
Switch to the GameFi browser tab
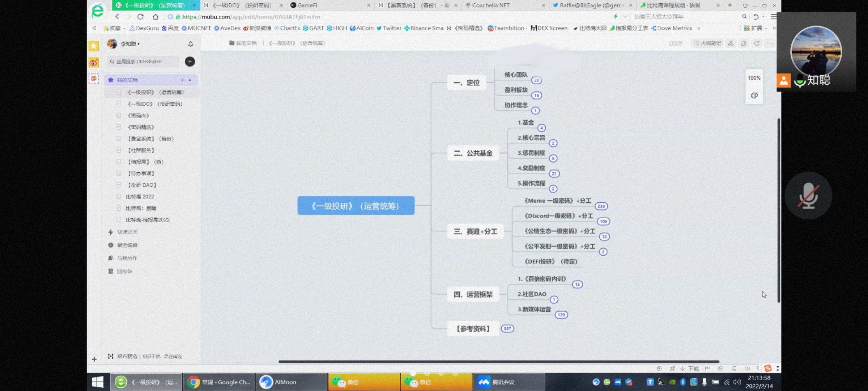coord(307,5)
